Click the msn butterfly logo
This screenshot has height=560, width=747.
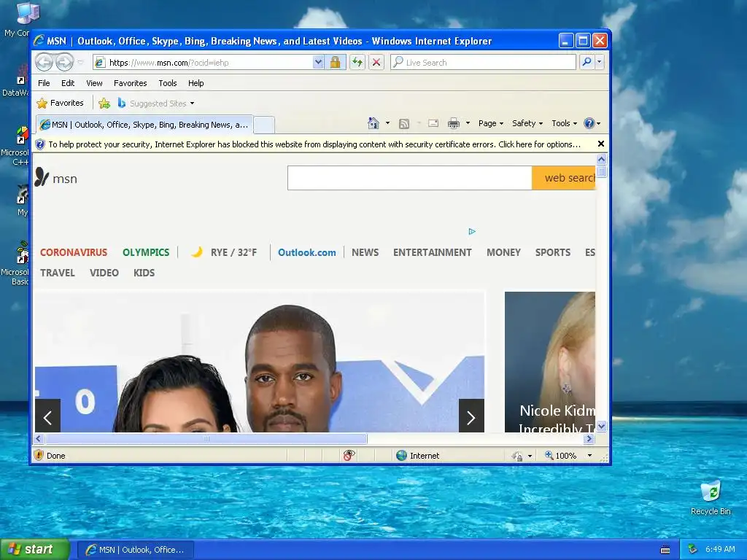click(x=55, y=178)
